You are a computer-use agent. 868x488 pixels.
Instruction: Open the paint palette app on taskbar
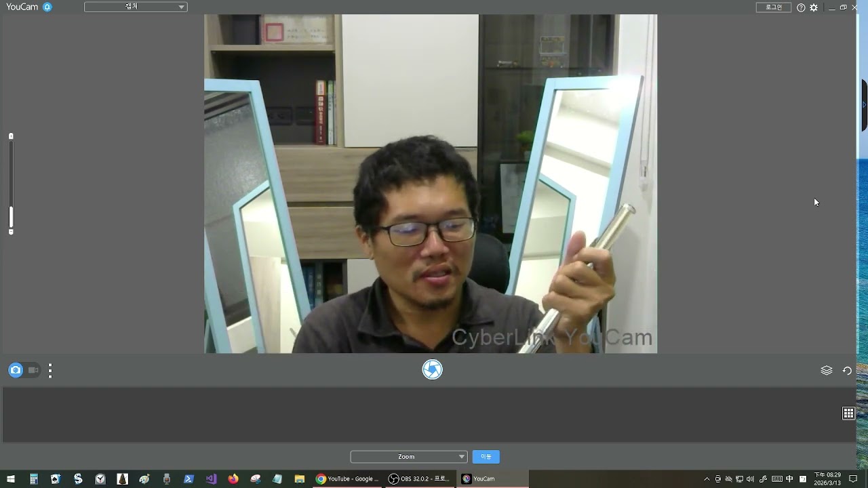[144, 479]
